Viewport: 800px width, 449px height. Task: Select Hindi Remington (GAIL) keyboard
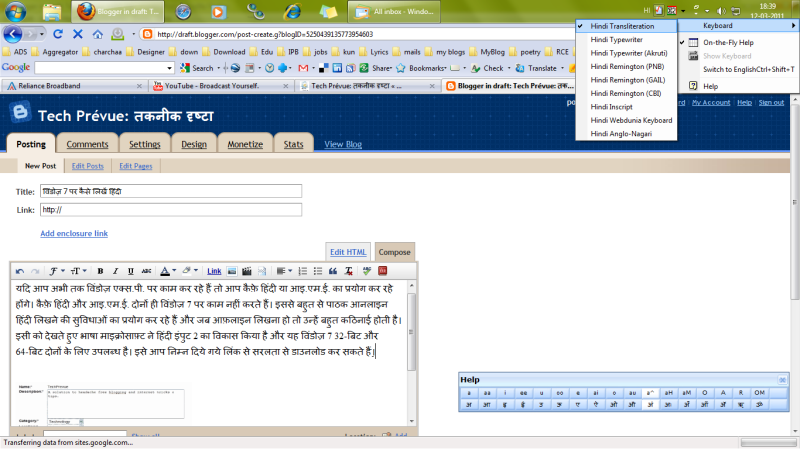(627, 80)
